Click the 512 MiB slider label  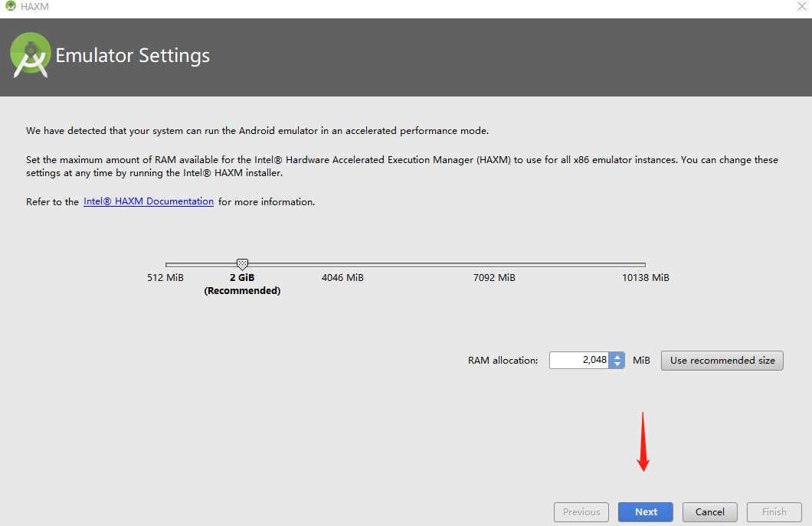pos(165,277)
